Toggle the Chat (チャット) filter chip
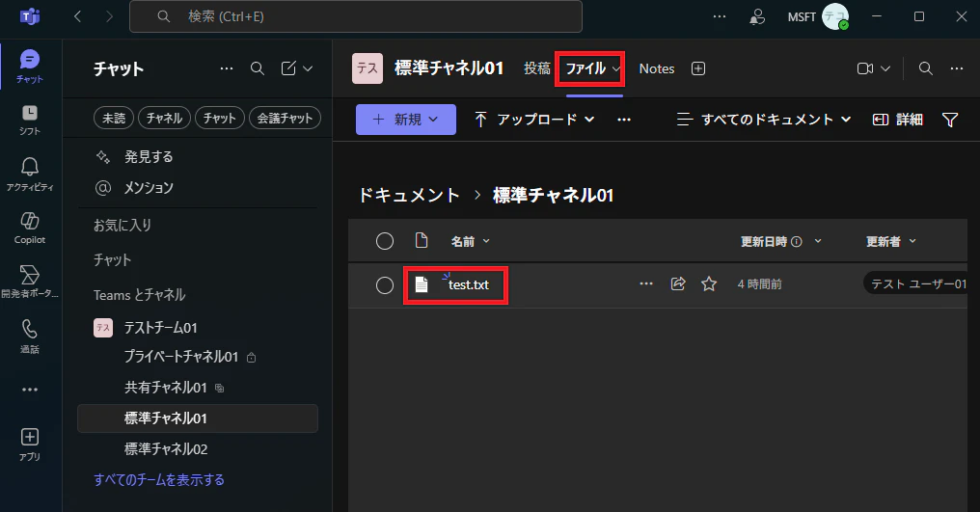The width and height of the screenshot is (980, 512). click(x=219, y=118)
